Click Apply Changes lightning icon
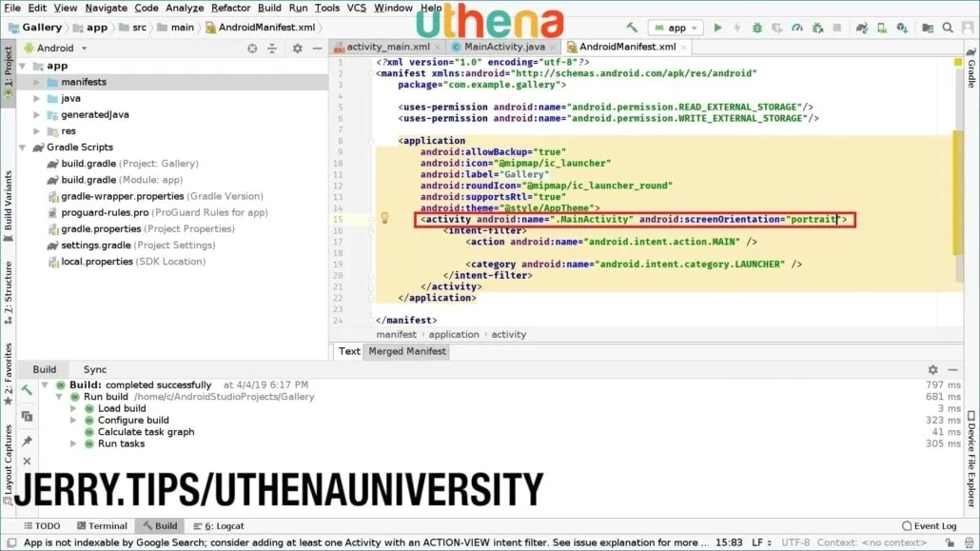The image size is (980, 551). (x=736, y=28)
